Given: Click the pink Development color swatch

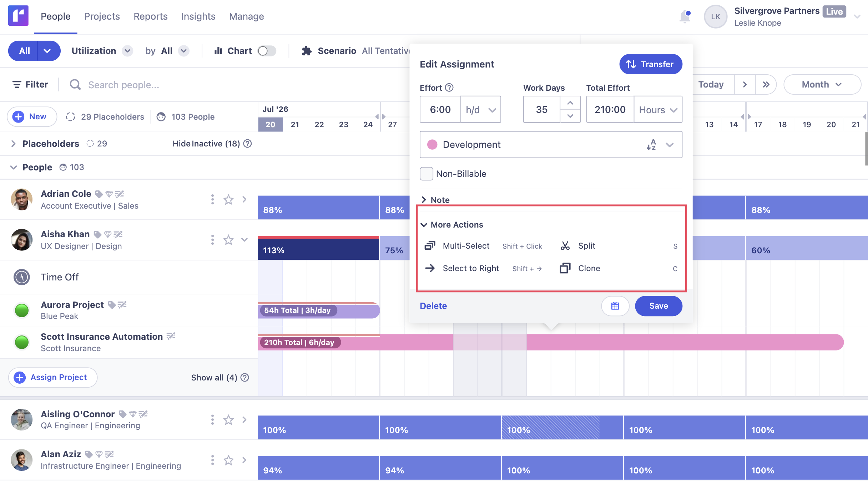Looking at the screenshot, I should 432,145.
